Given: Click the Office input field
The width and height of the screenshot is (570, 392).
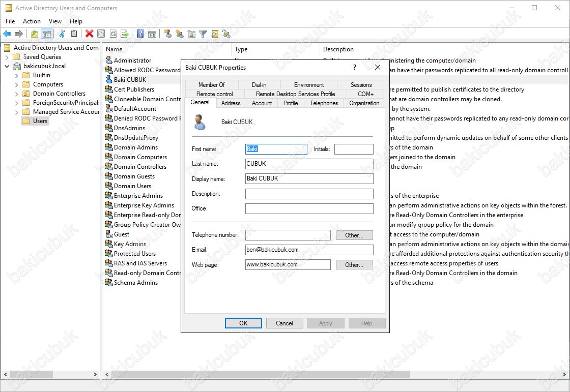Looking at the screenshot, I should tap(309, 208).
